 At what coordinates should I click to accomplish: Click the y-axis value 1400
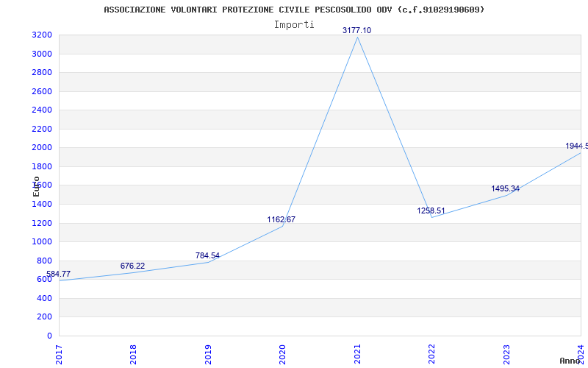click(42, 205)
